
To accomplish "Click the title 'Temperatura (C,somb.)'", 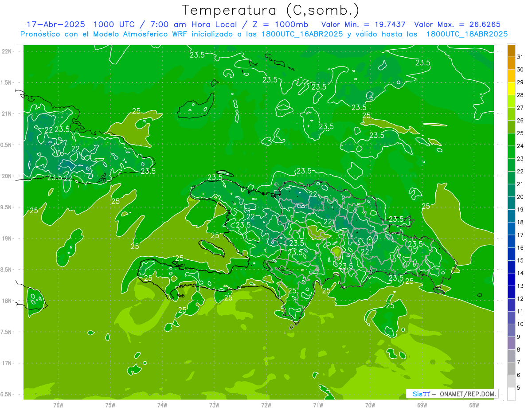I will coord(271,10).
